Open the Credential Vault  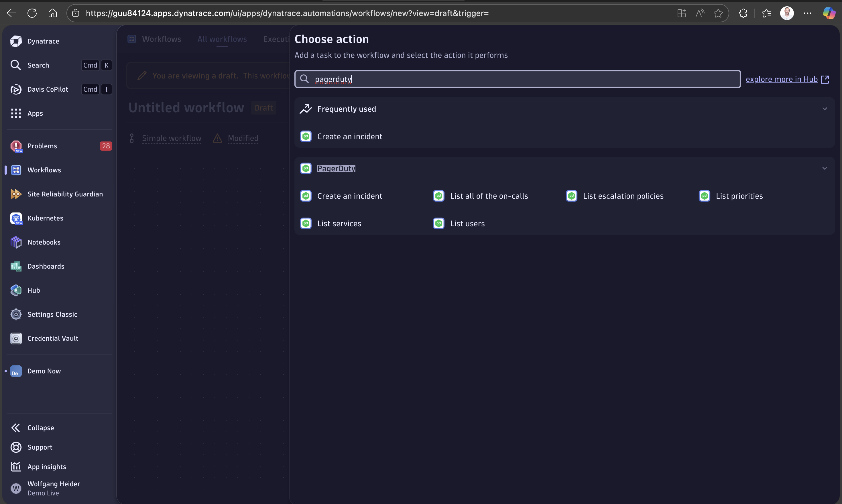coord(53,338)
